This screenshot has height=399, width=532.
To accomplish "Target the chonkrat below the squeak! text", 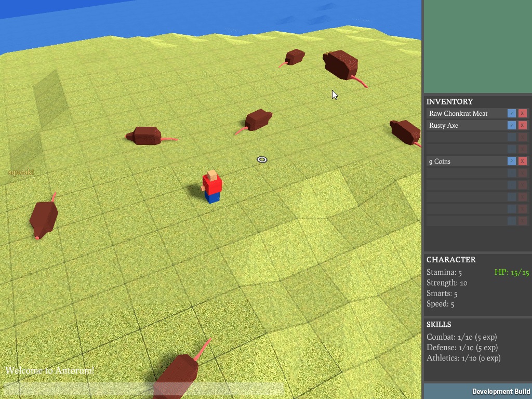I will tap(43, 218).
